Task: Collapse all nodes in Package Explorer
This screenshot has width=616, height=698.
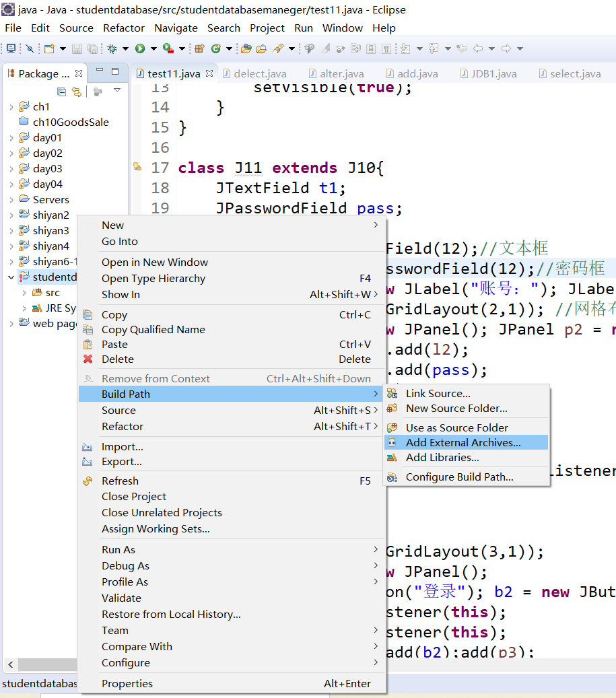Action: (61, 92)
